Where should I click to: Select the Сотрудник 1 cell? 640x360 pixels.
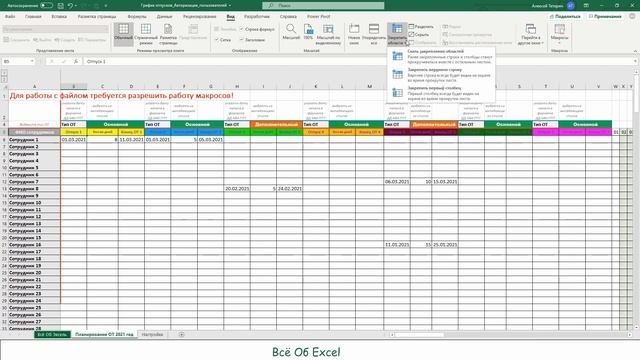click(x=34, y=140)
